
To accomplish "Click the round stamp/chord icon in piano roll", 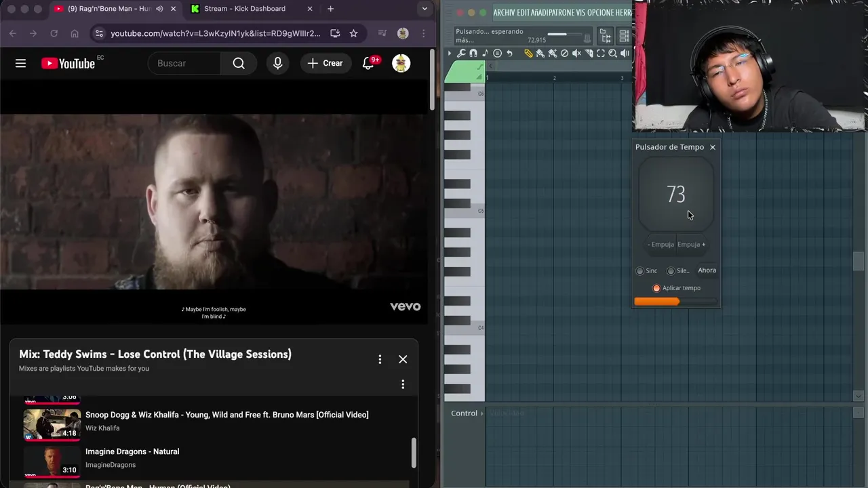I will click(497, 53).
